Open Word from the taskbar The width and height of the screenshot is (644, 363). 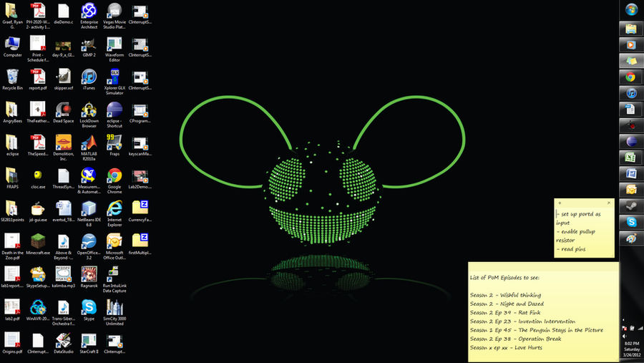631,173
